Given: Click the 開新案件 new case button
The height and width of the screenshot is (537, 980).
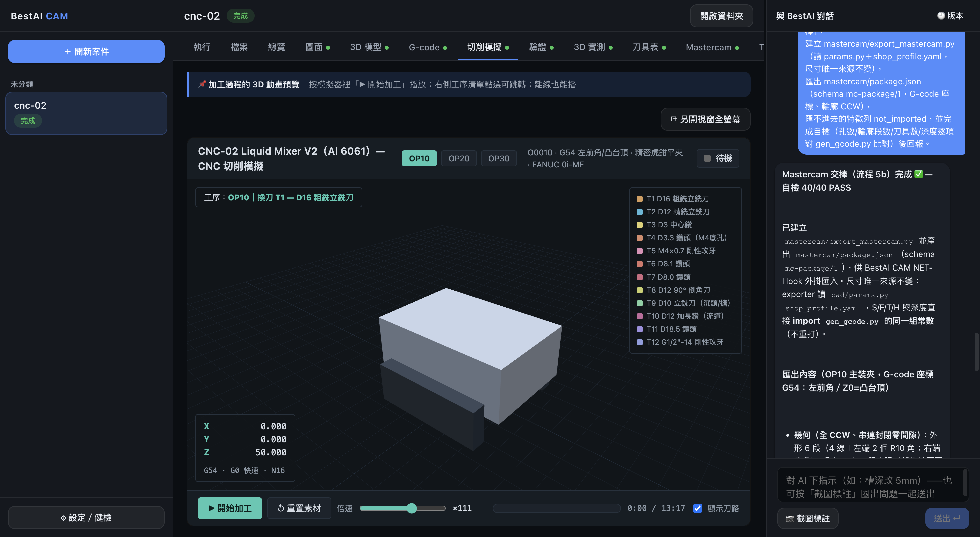Looking at the screenshot, I should click(86, 51).
